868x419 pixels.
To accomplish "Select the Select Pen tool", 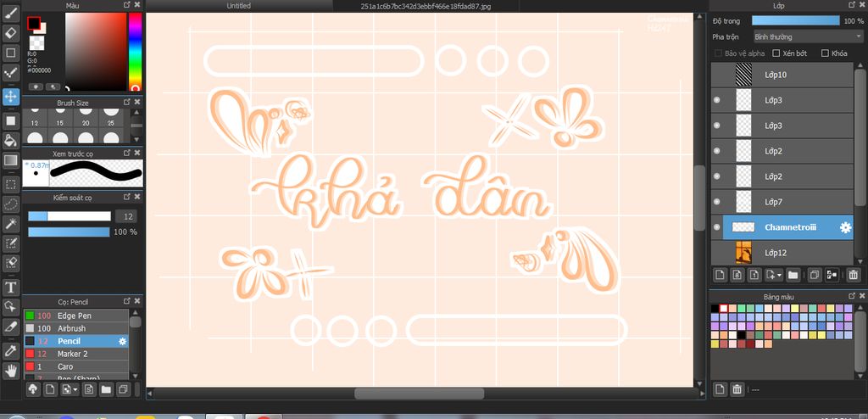I will coord(10,243).
